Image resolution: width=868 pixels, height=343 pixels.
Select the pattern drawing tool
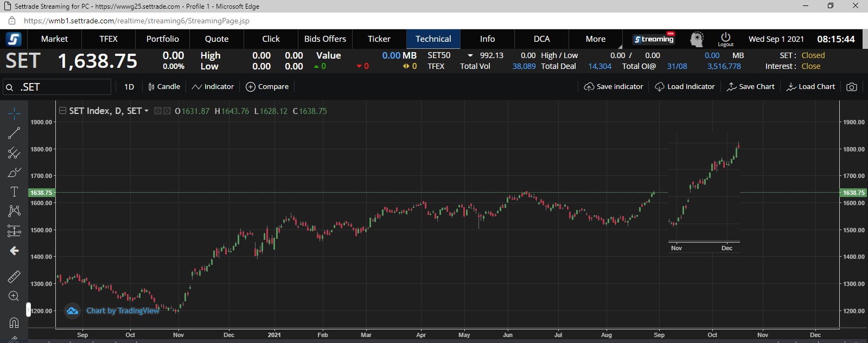click(x=14, y=211)
